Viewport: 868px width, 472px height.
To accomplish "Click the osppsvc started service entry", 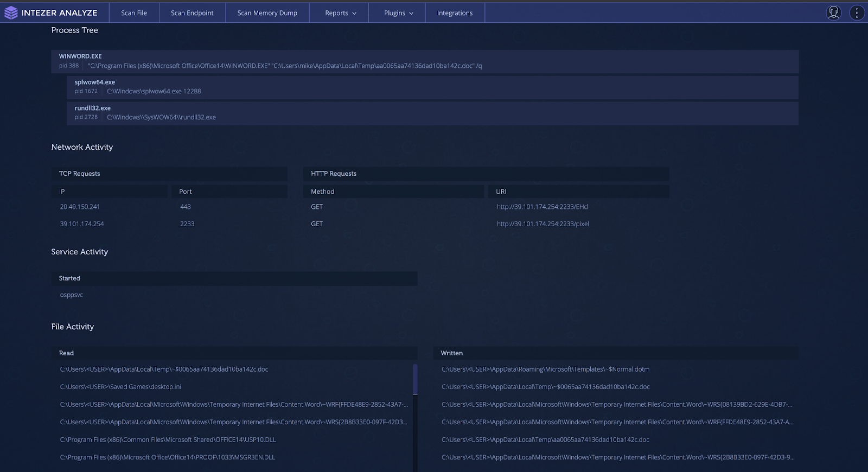I will [x=72, y=295].
